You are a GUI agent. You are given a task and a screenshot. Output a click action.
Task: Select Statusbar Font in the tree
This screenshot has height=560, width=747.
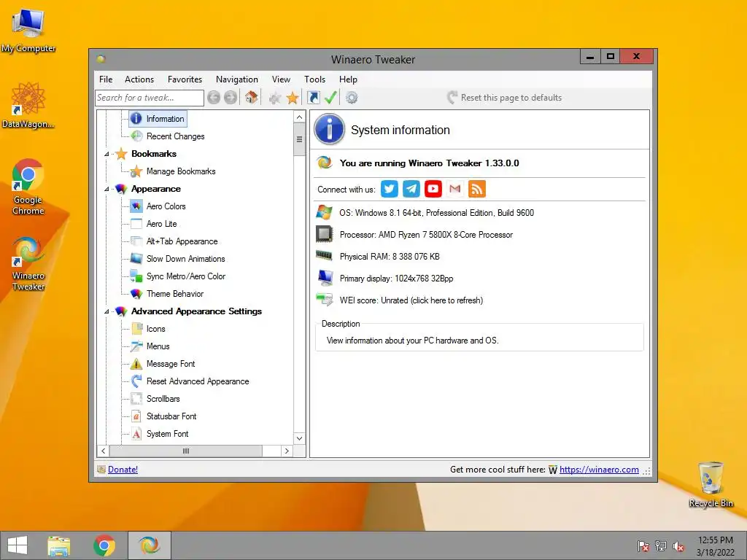point(171,416)
